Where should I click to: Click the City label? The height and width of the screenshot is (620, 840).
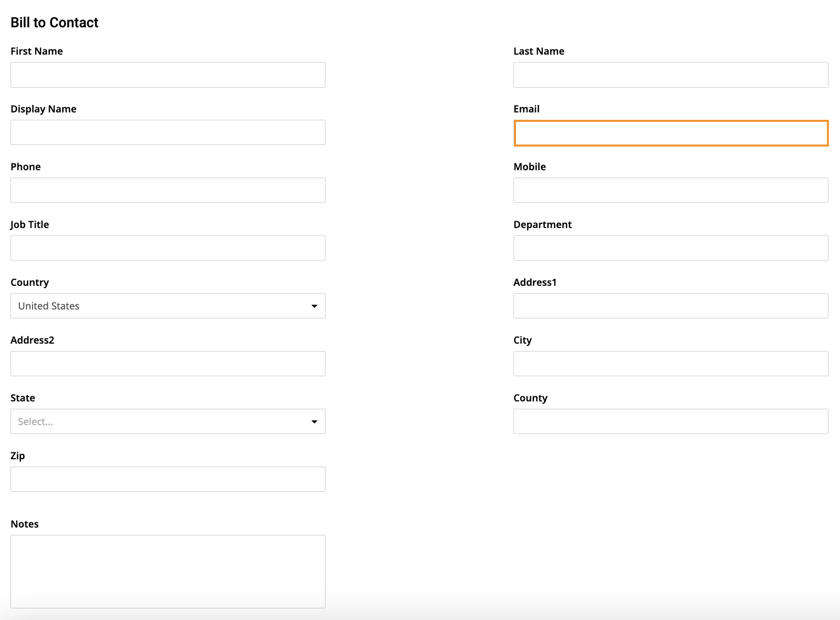click(522, 340)
